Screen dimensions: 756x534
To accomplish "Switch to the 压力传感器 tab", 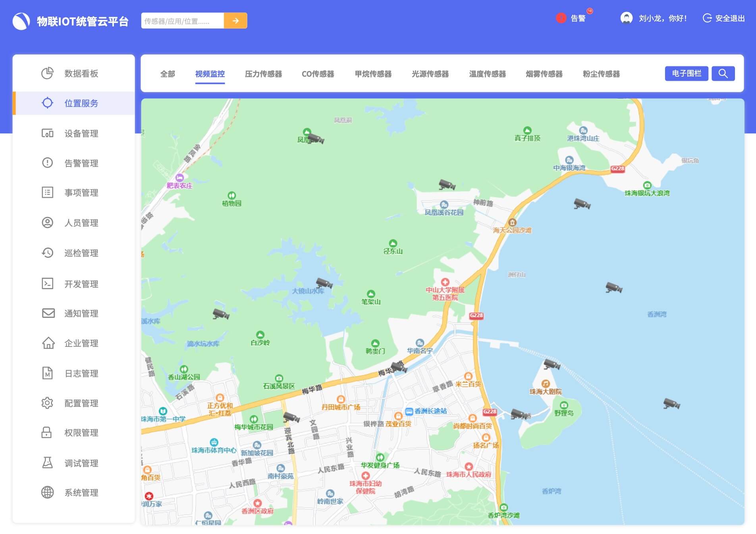I will pos(264,74).
